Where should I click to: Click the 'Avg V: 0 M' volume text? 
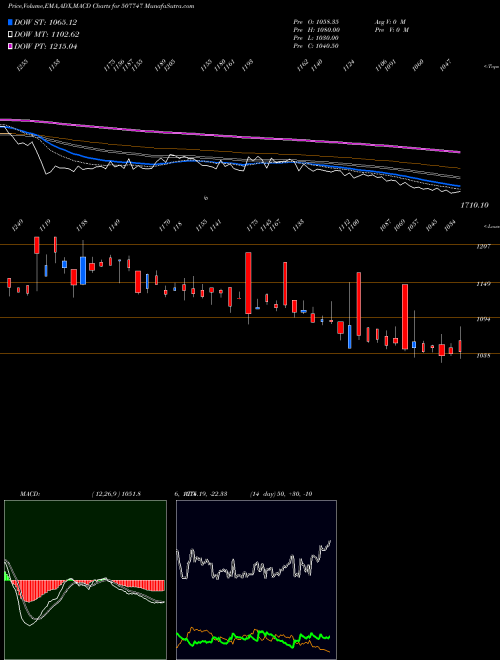[x=390, y=21]
